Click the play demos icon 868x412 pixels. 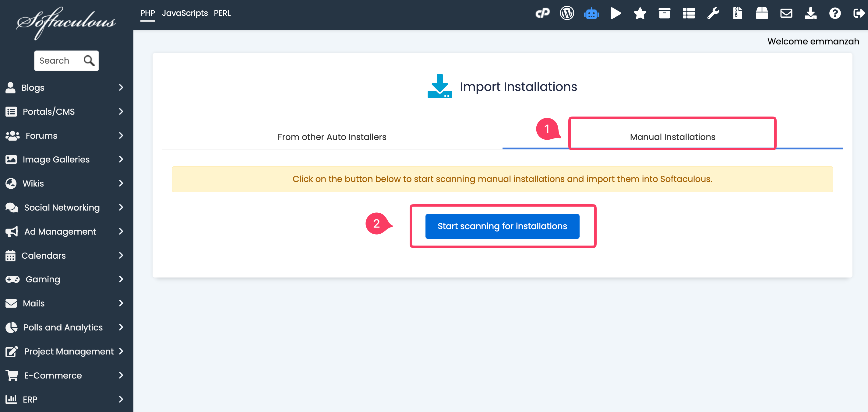click(x=616, y=13)
